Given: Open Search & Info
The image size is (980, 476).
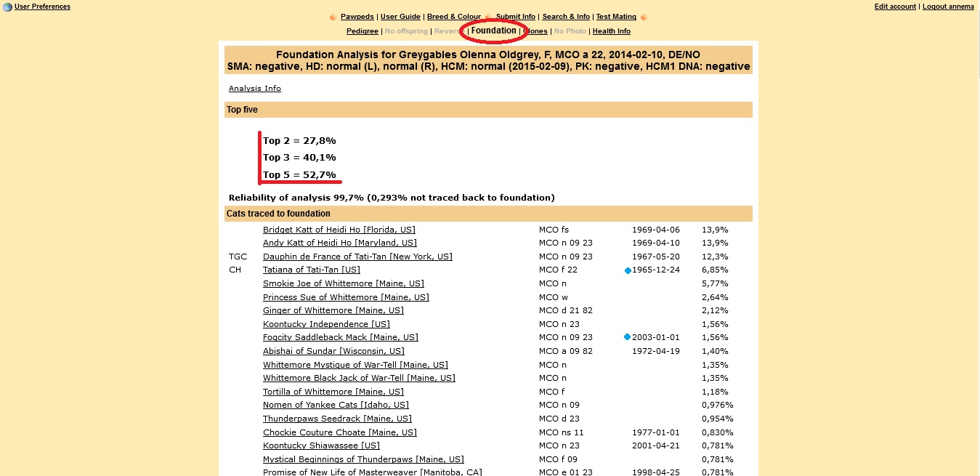Looking at the screenshot, I should 566,17.
